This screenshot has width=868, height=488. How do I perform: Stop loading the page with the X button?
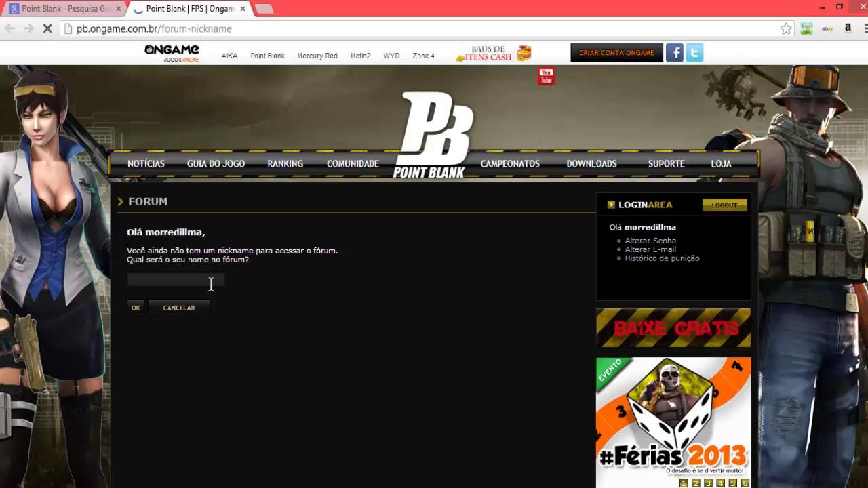(x=48, y=28)
